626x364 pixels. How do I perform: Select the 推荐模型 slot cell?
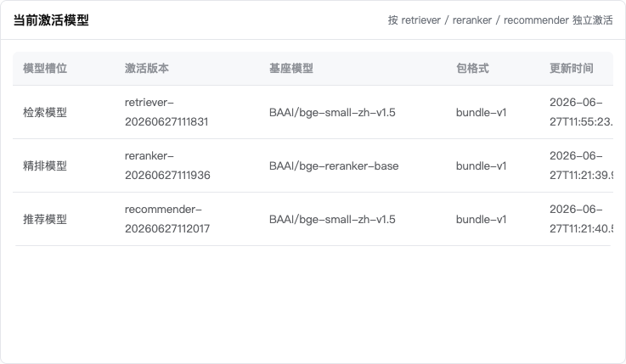tap(45, 219)
